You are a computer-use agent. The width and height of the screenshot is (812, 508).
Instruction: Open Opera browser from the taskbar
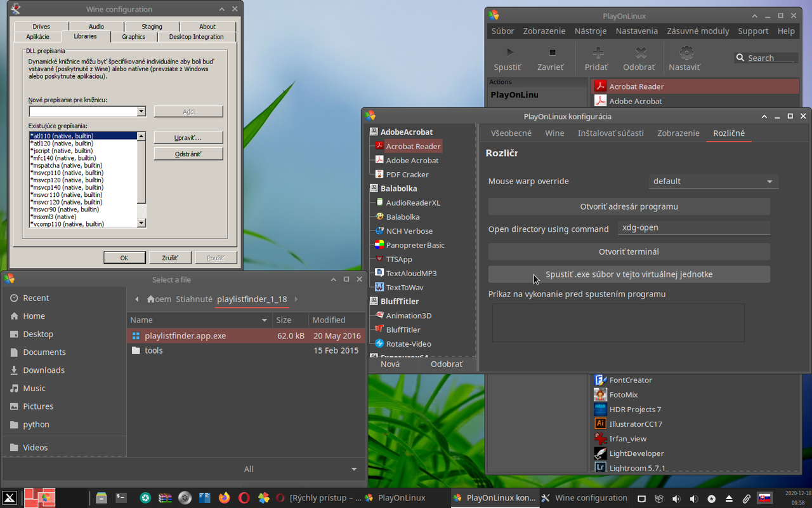244,498
